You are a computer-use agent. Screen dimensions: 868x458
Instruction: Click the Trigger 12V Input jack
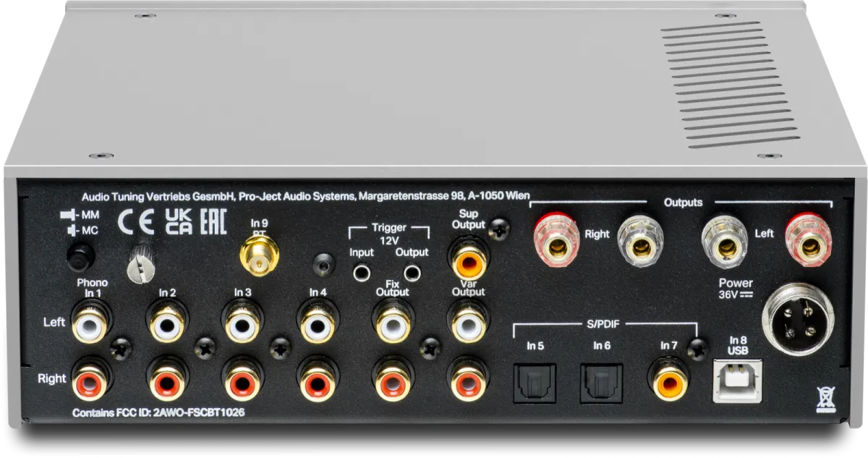click(362, 273)
